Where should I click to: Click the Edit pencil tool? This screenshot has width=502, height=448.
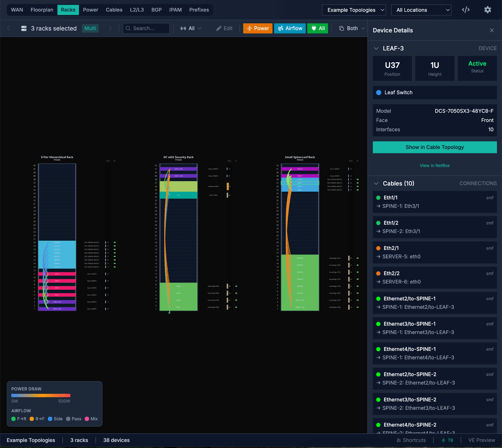pyautogui.click(x=224, y=29)
